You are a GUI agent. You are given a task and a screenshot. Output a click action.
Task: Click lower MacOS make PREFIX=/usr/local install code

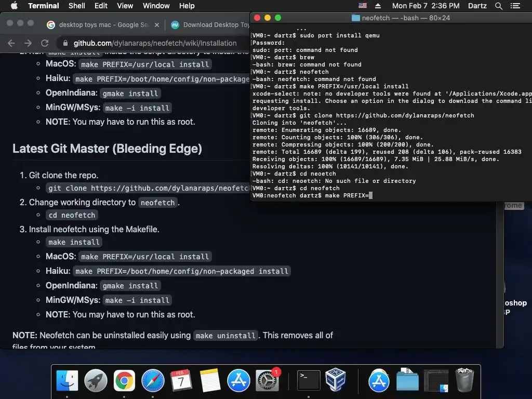pyautogui.click(x=145, y=257)
